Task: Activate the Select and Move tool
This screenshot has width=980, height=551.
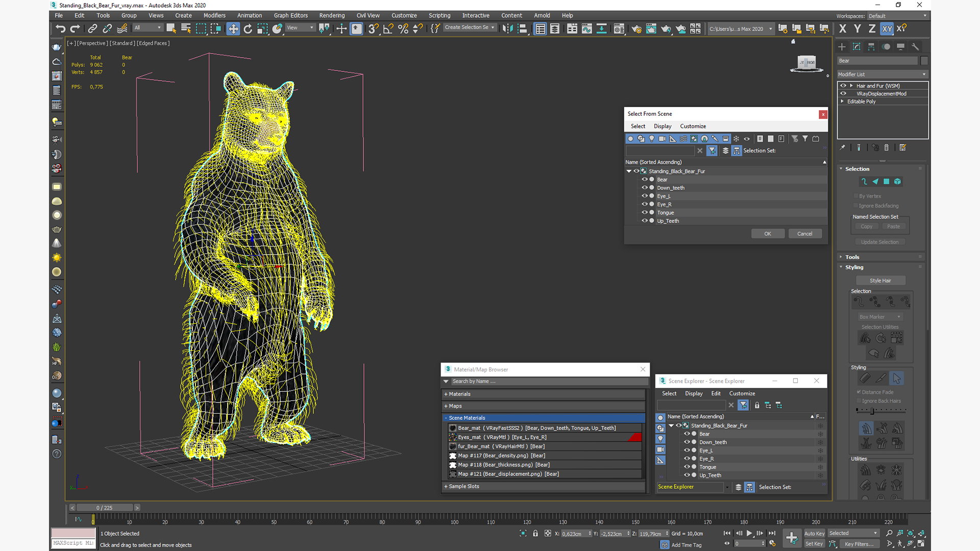Action: point(233,29)
